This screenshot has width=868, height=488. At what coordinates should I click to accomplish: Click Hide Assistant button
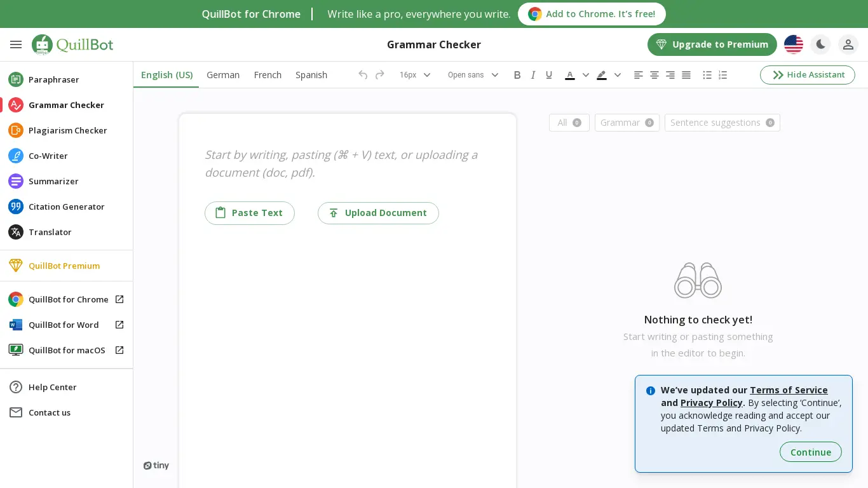click(808, 75)
